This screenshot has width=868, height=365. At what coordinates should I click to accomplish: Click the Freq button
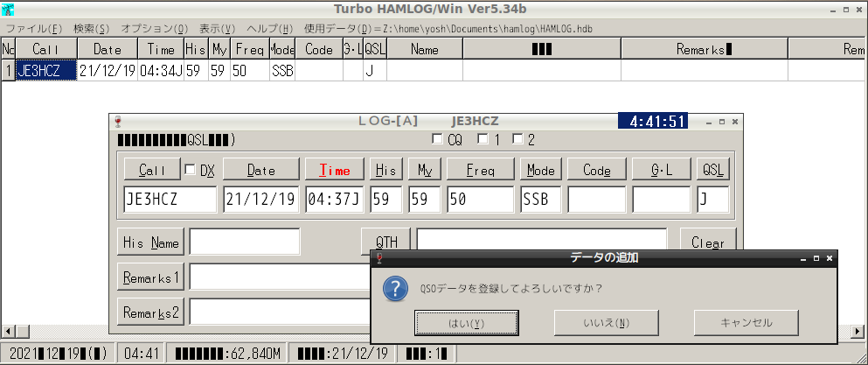(x=481, y=169)
